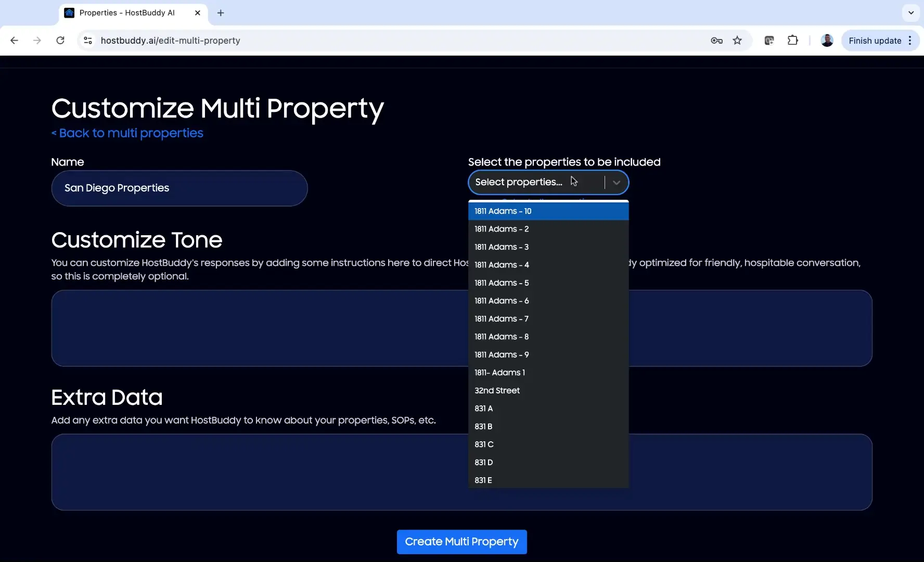Pick 1811 Adams - 7 from list
The height and width of the screenshot is (562, 924).
coord(548,319)
